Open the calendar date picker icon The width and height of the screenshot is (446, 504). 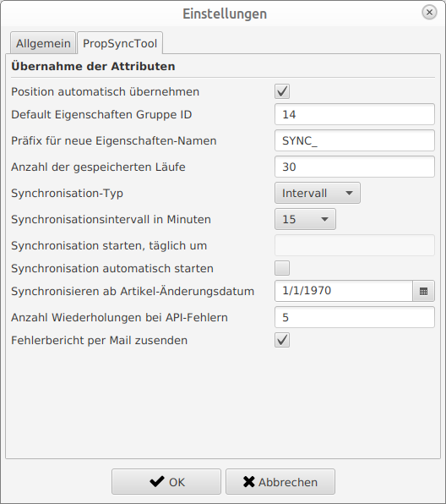click(x=423, y=291)
